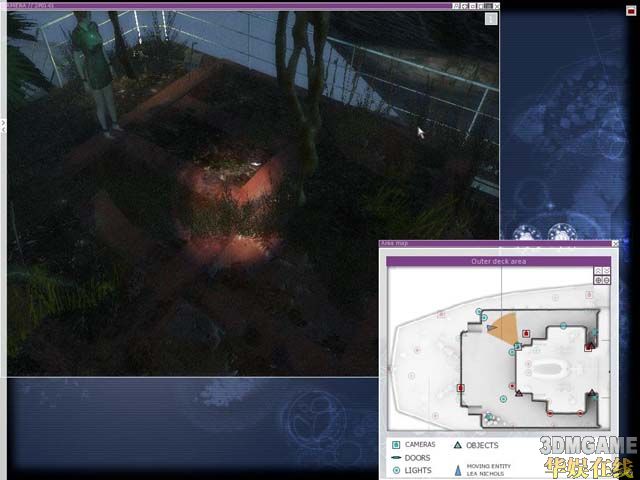The width and height of the screenshot is (640, 480).
Task: Select the faded red camera at the map's top right
Action: click(589, 294)
